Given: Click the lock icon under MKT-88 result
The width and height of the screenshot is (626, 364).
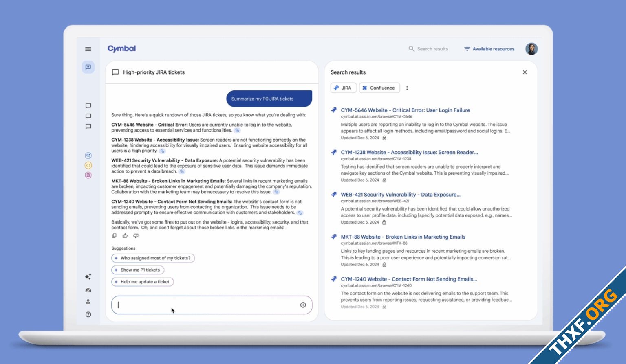Looking at the screenshot, I should 384,265.
